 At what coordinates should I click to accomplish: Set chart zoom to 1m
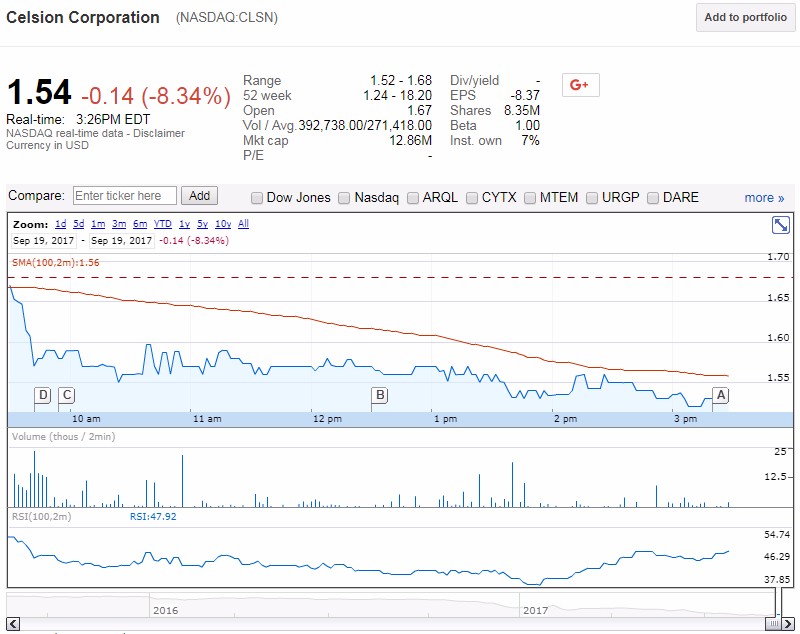[98, 224]
